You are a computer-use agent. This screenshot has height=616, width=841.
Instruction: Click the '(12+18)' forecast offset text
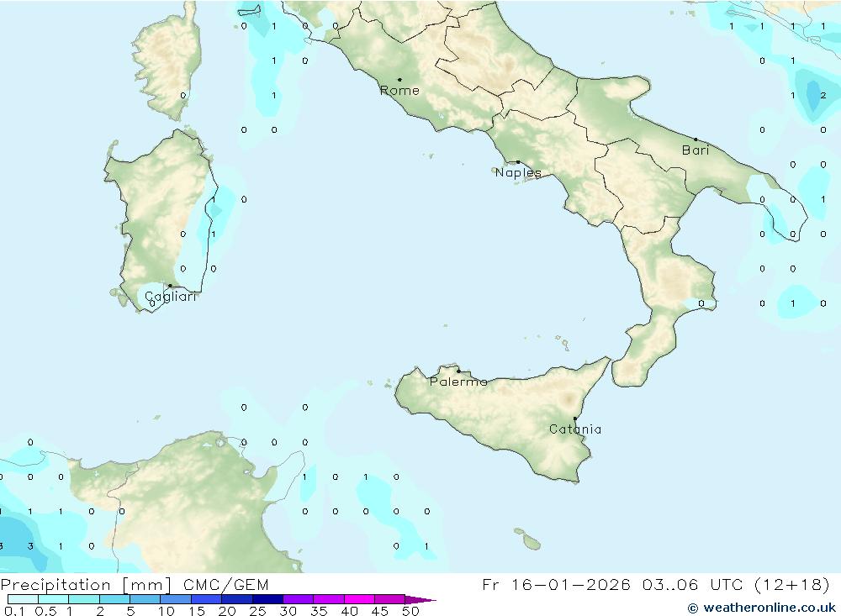(x=792, y=584)
